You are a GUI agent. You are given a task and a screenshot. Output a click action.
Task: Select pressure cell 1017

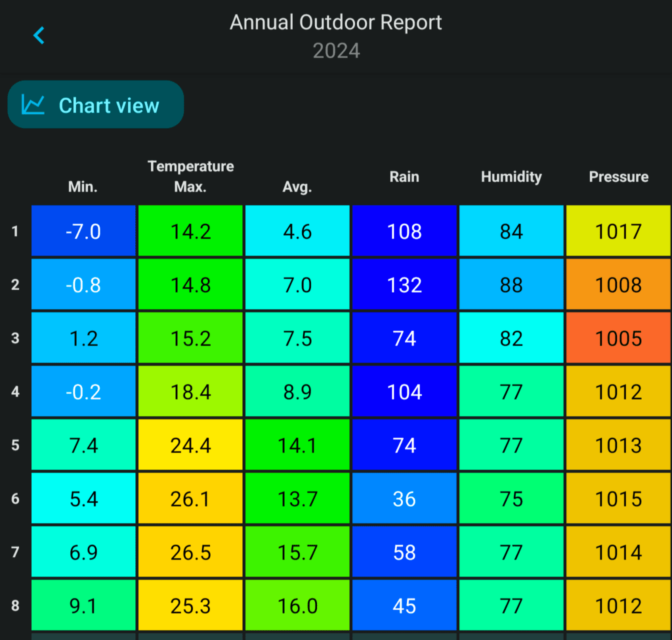point(618,231)
